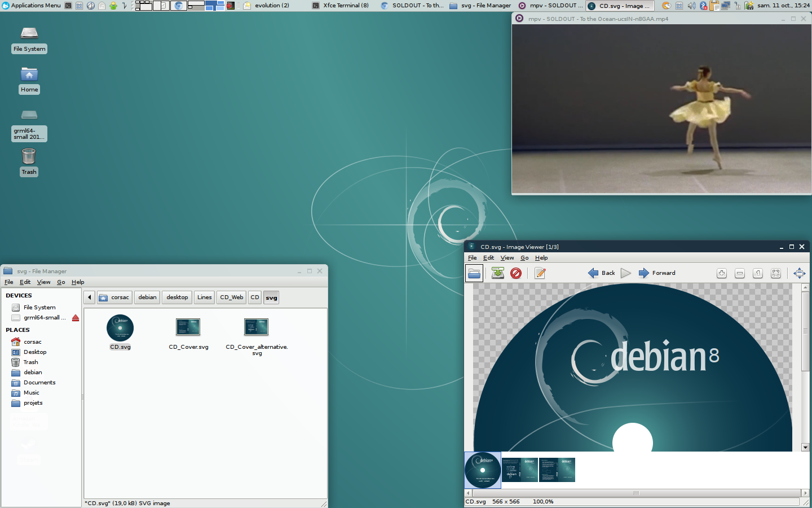Viewport: 812px width, 508px height.
Task: Switch to the Xfce Terminal taskbar button
Action: [341, 6]
